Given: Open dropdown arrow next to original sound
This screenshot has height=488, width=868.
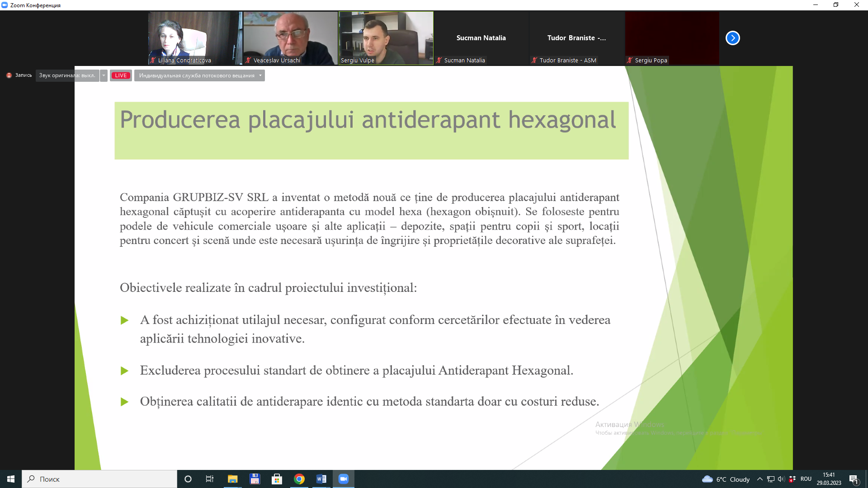Looking at the screenshot, I should (104, 75).
